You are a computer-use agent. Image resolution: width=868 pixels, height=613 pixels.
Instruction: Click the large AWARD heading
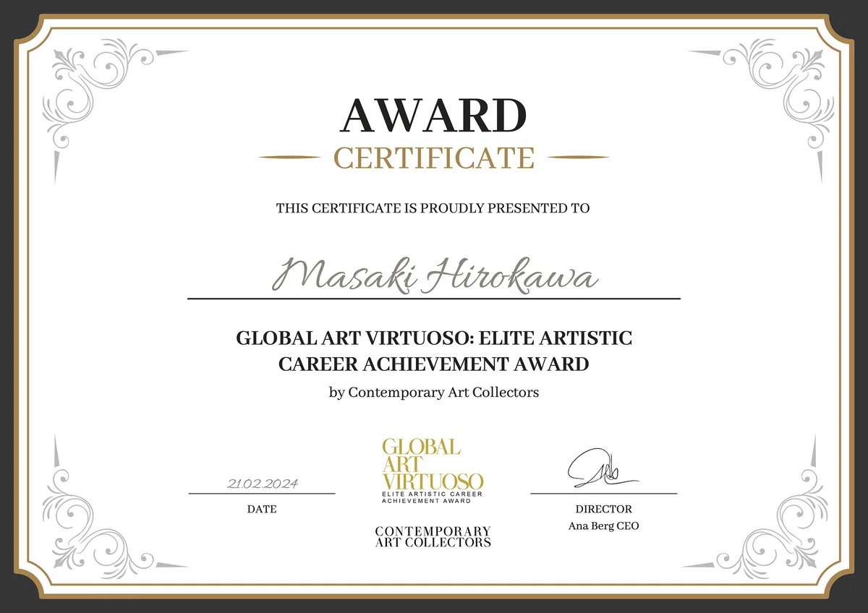434,116
